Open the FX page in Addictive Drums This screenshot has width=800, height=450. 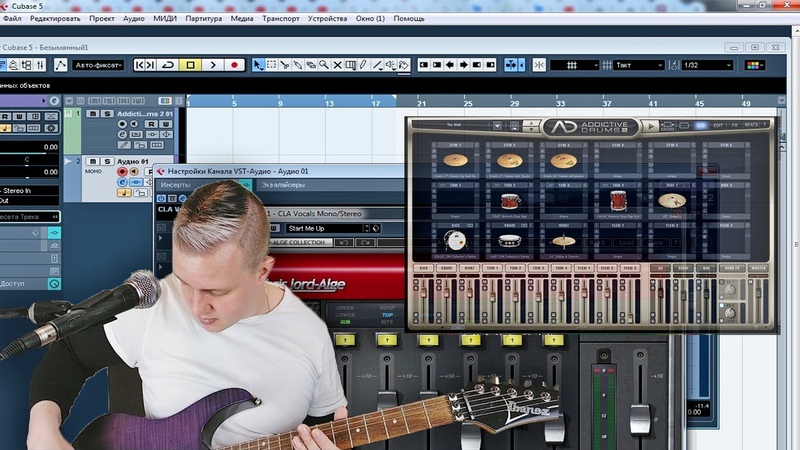(x=733, y=125)
